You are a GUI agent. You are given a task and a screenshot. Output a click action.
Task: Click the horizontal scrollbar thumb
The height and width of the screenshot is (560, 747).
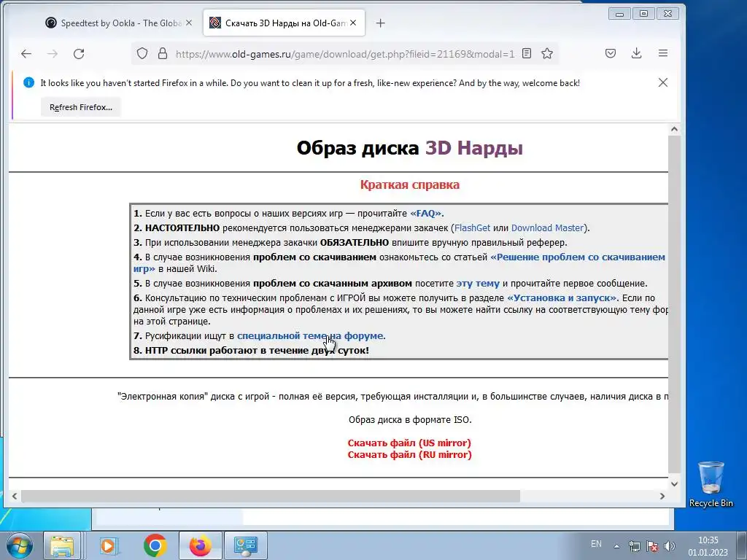(270, 496)
